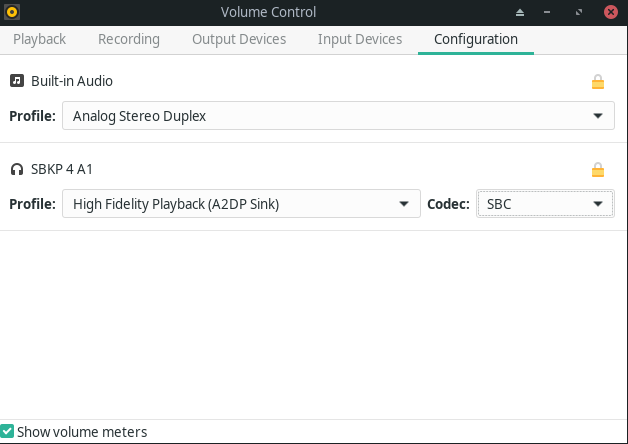Select the Input Devices tab

tap(360, 39)
